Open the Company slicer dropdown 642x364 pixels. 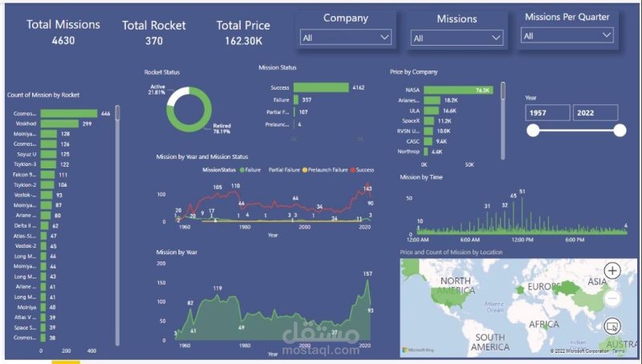point(346,38)
